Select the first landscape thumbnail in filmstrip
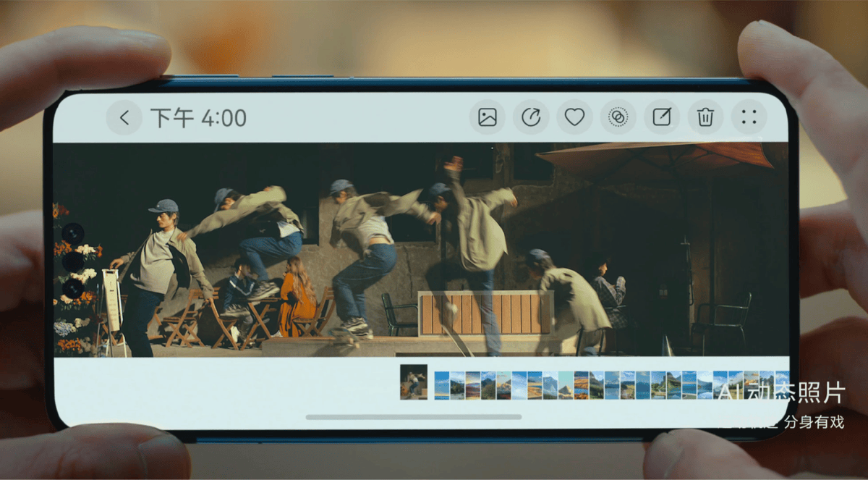 coord(442,385)
